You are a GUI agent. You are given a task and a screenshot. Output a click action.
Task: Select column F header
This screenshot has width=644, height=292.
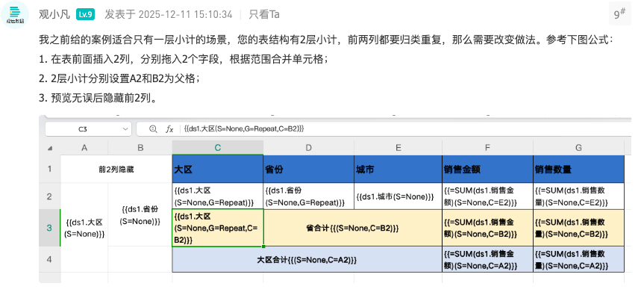(x=487, y=148)
